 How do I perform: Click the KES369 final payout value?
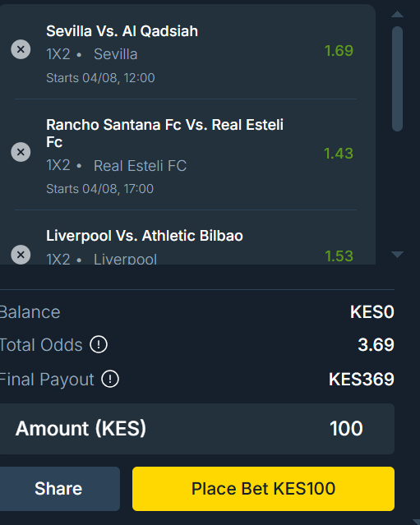coord(362,380)
